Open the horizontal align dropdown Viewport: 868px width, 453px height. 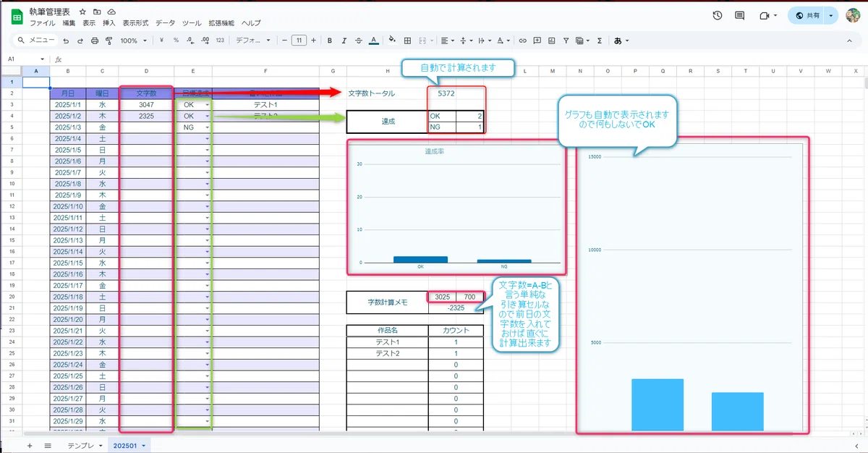point(446,41)
